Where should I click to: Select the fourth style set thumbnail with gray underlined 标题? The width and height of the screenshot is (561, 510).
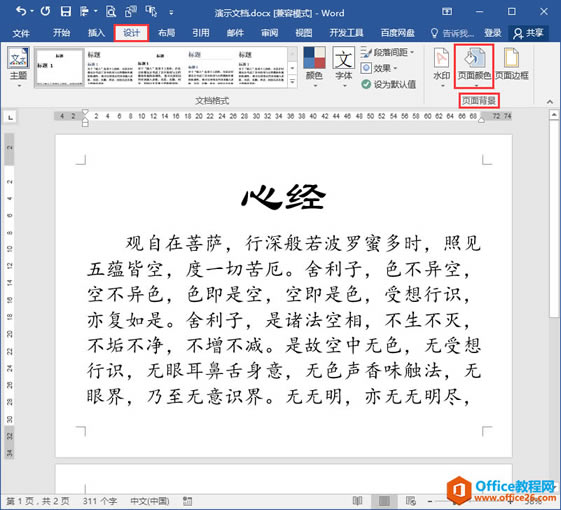coord(211,68)
